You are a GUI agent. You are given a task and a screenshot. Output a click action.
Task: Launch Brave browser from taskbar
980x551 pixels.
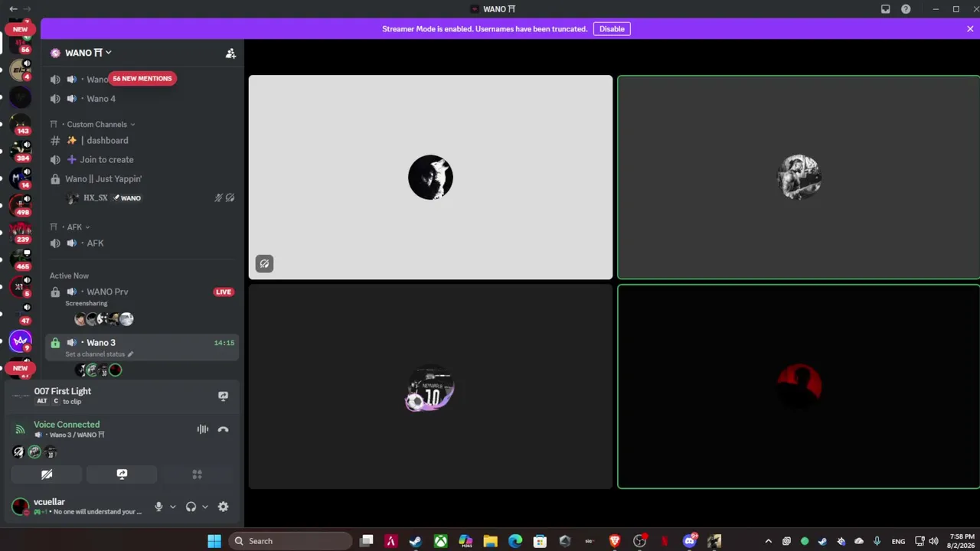[x=615, y=541]
